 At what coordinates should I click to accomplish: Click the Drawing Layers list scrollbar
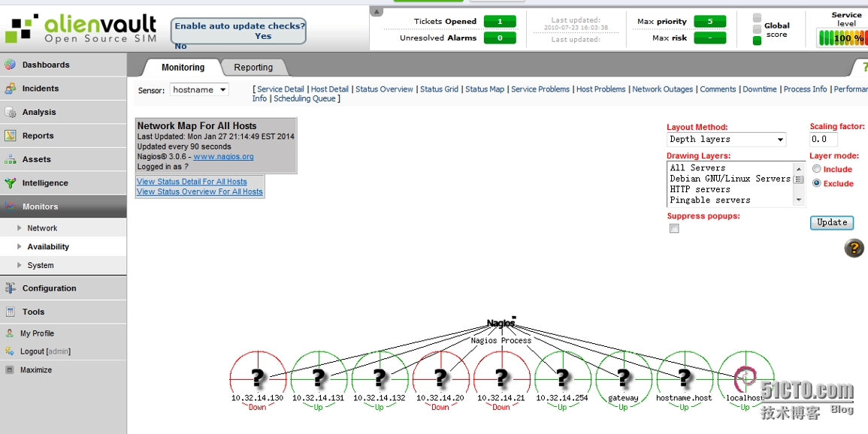pyautogui.click(x=798, y=183)
